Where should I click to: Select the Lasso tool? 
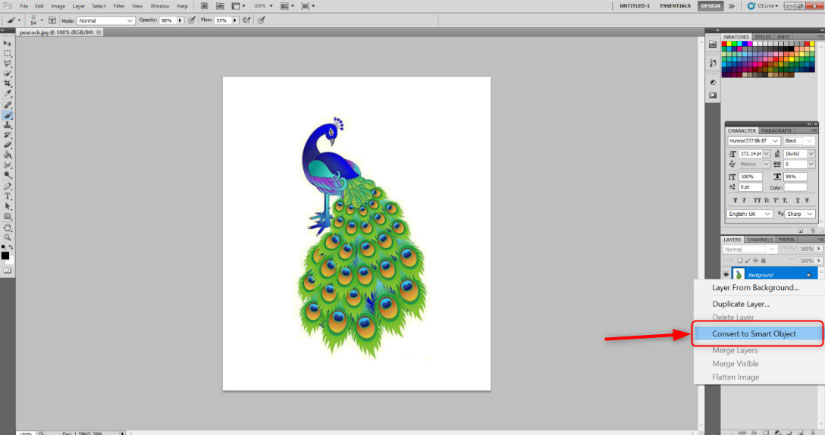[x=7, y=64]
